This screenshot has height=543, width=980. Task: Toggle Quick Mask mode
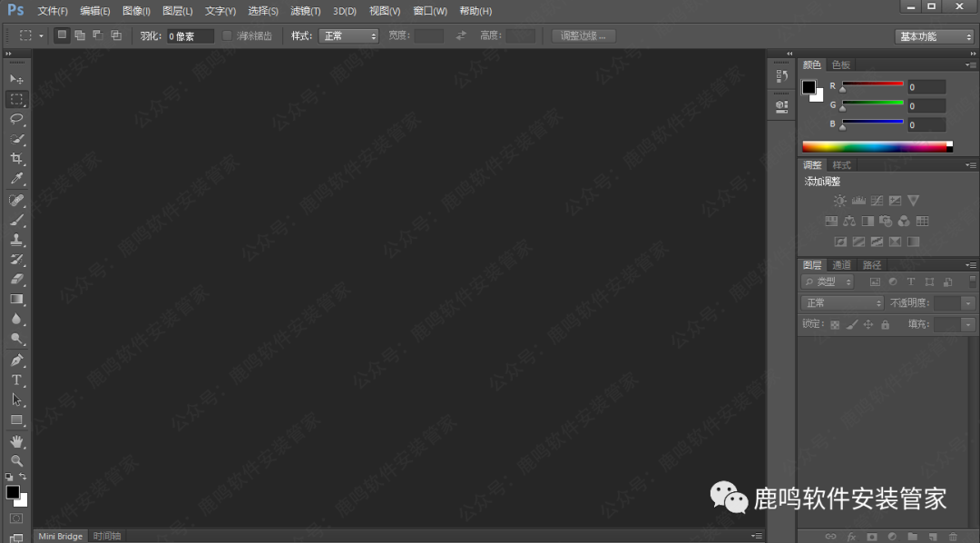pyautogui.click(x=16, y=518)
